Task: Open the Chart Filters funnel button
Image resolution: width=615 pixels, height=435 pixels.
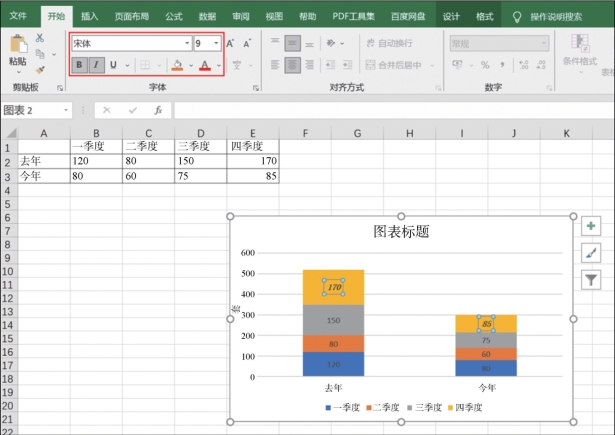Action: (x=590, y=281)
